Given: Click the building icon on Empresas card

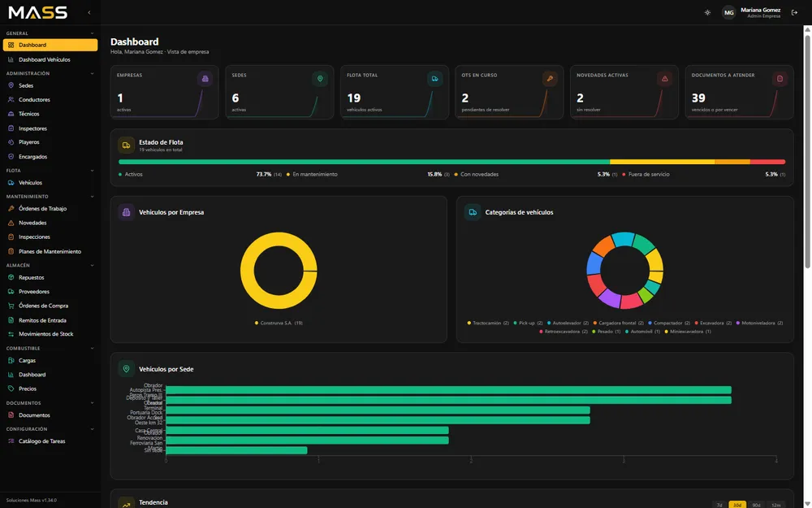Looking at the screenshot, I should pyautogui.click(x=205, y=79).
